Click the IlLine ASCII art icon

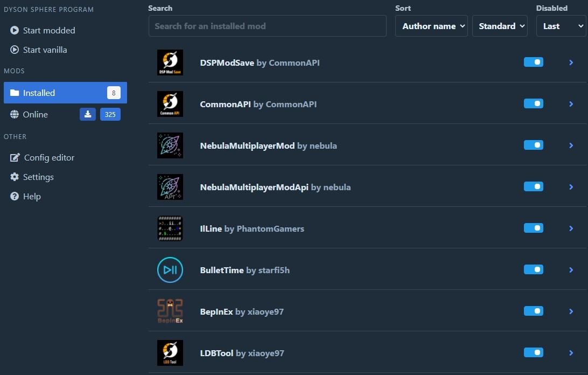tap(170, 228)
